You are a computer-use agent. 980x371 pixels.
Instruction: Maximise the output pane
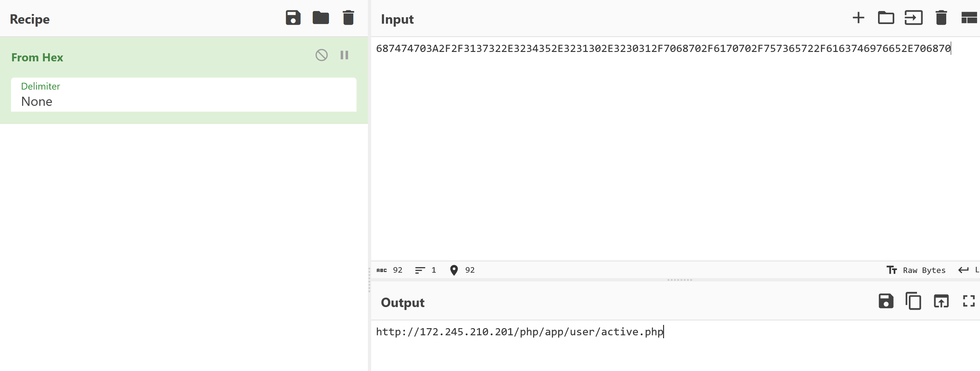coord(969,301)
